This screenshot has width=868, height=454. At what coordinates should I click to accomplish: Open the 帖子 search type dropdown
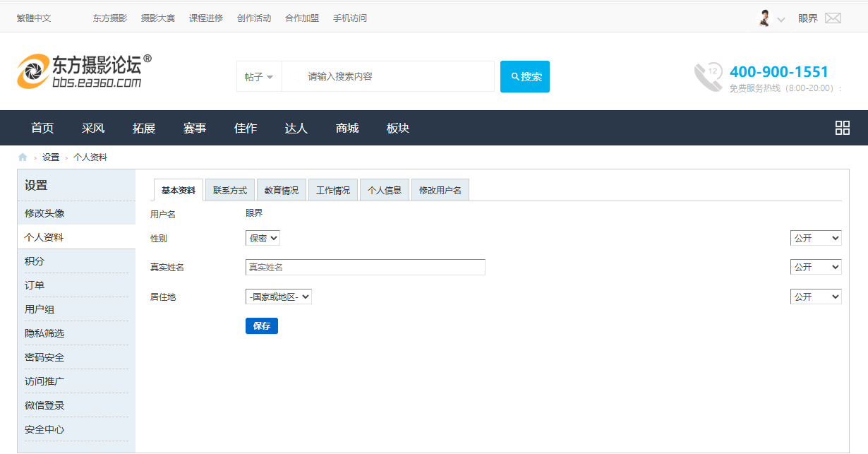(x=259, y=76)
